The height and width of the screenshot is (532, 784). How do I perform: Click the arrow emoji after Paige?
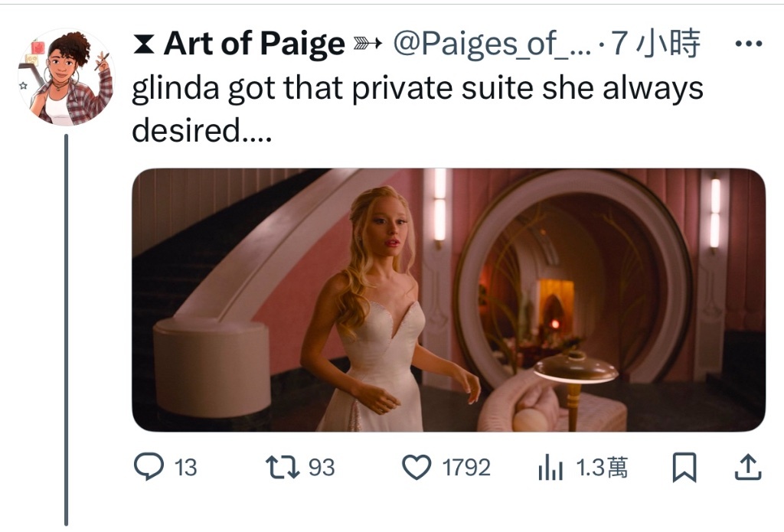pos(367,44)
